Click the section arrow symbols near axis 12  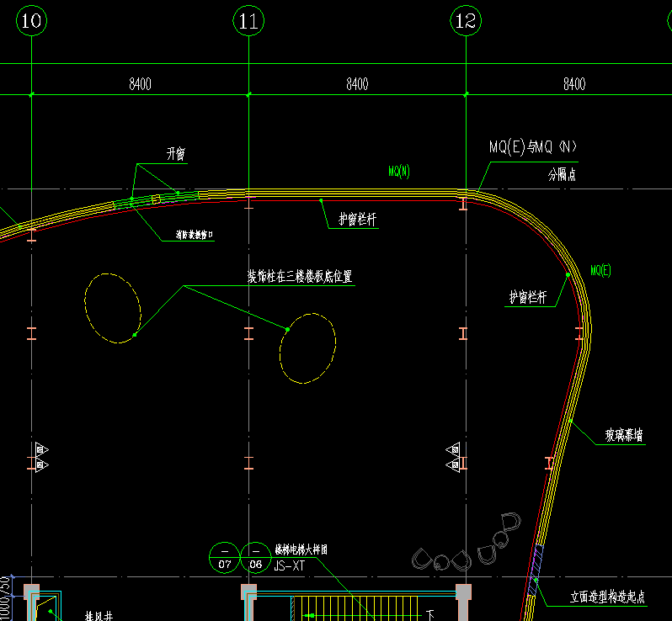453,458
